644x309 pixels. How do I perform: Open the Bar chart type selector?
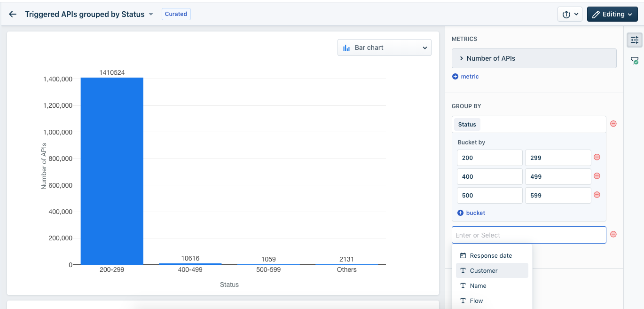pyautogui.click(x=385, y=48)
